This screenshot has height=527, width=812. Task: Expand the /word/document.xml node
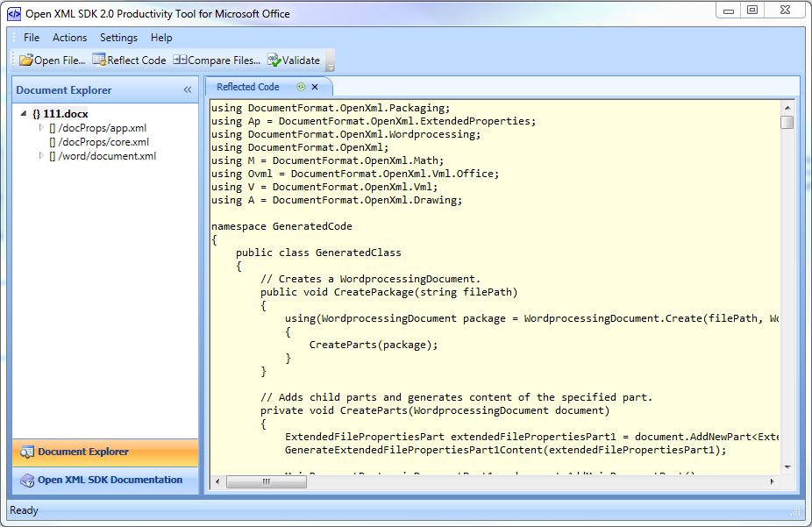coord(41,155)
